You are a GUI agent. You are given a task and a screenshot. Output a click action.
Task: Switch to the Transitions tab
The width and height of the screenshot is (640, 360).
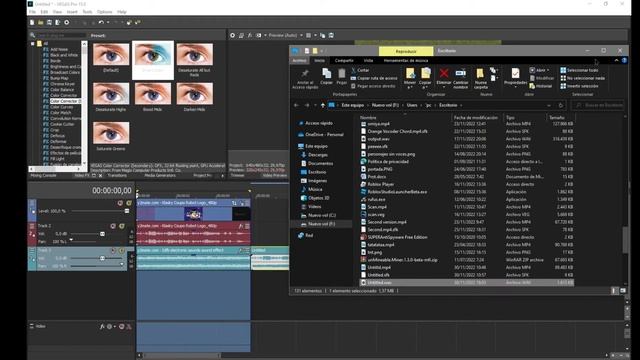117,176
